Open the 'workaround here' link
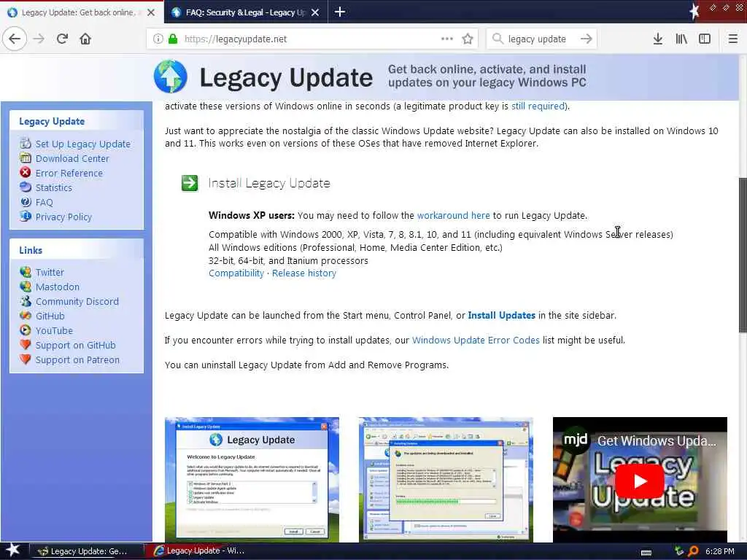 point(453,215)
